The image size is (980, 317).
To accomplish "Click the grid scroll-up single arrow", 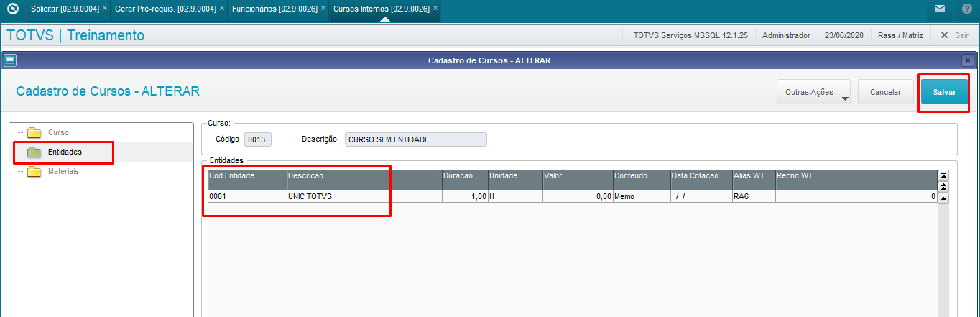I will tap(944, 198).
